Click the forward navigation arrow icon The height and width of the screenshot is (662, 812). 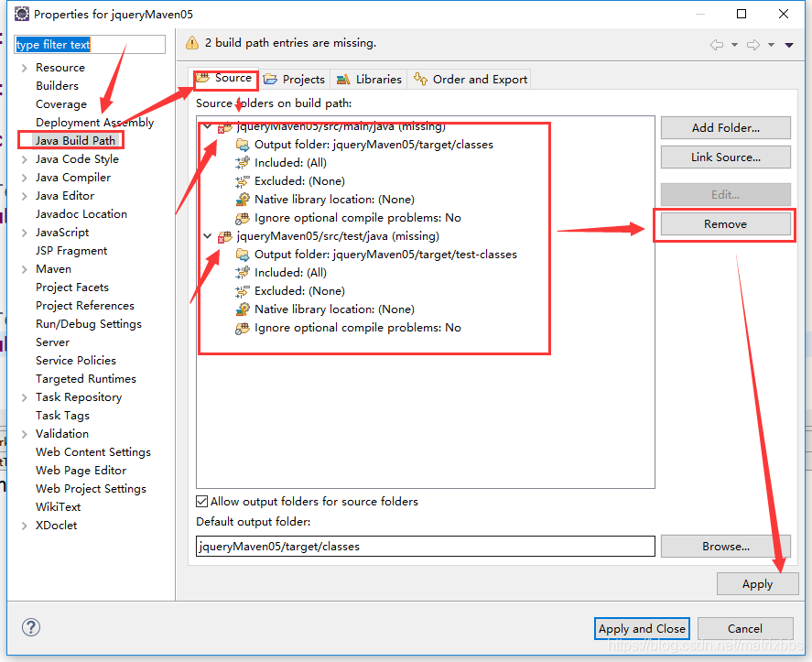coord(753,45)
